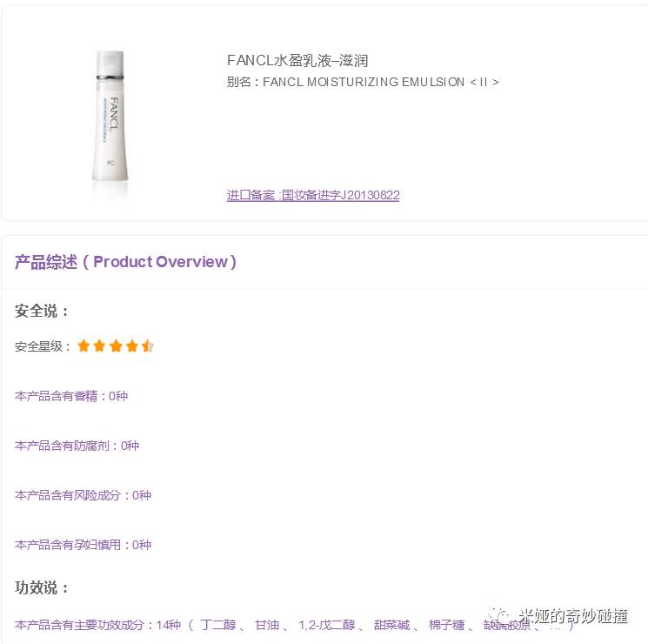Screen dimensions: 648x644
Task: Click the 米娅的奇妙碰撞 watermark logo
Action: click(558, 616)
